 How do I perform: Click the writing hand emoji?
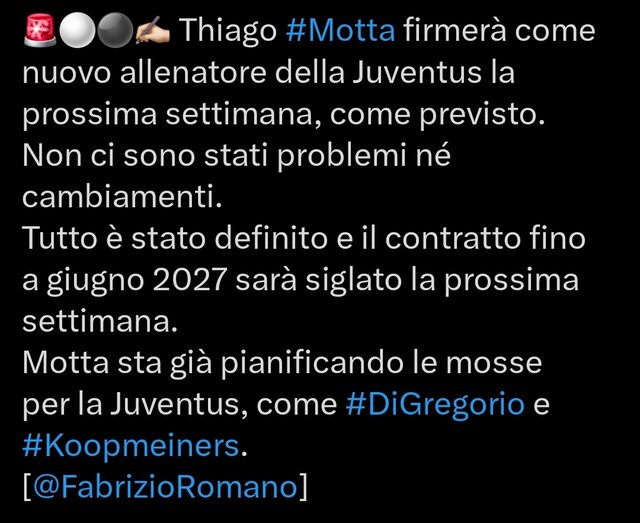[152, 31]
